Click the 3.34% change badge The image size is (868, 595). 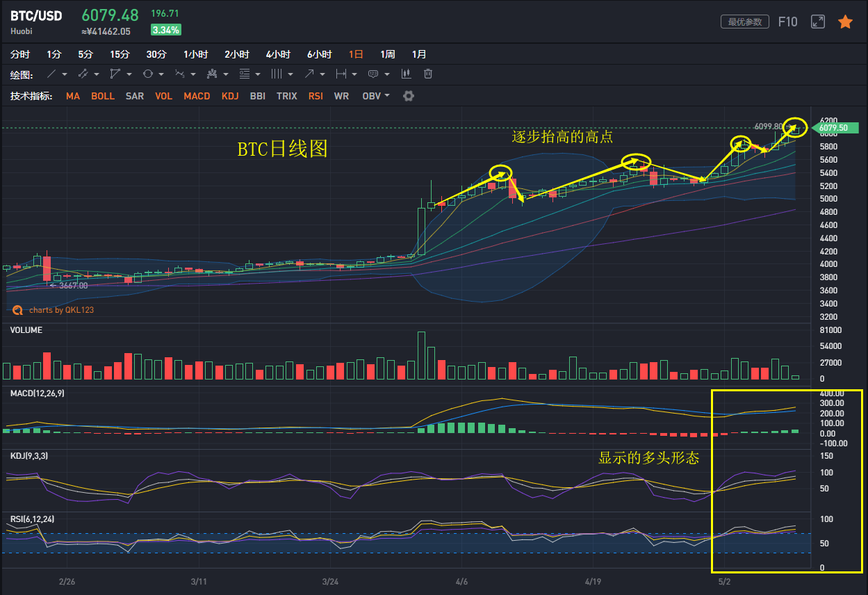pos(166,30)
